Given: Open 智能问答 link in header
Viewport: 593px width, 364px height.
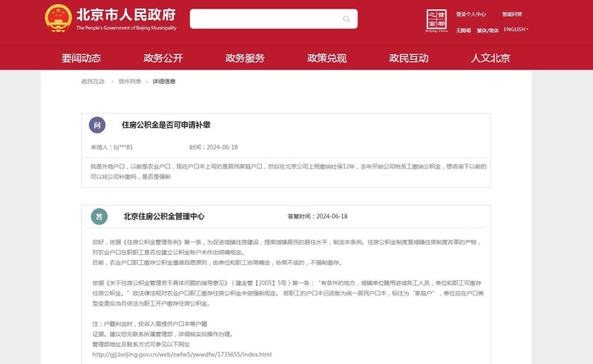Looking at the screenshot, I should 512,14.
